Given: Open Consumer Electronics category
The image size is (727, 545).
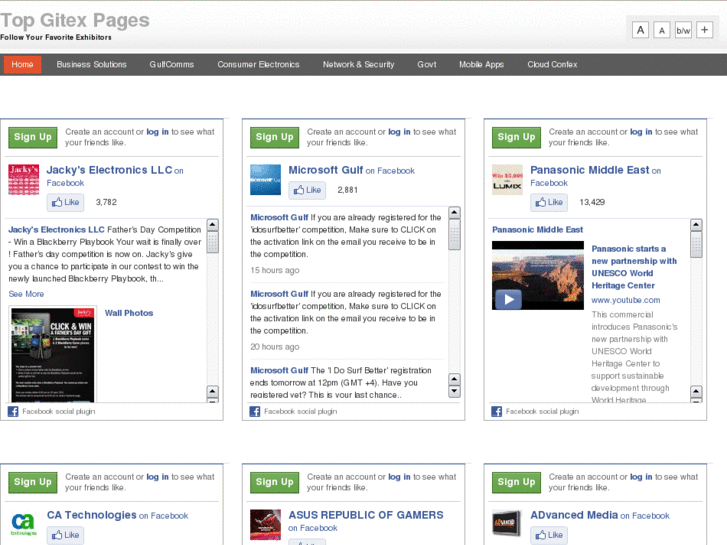Looking at the screenshot, I should pyautogui.click(x=258, y=64).
